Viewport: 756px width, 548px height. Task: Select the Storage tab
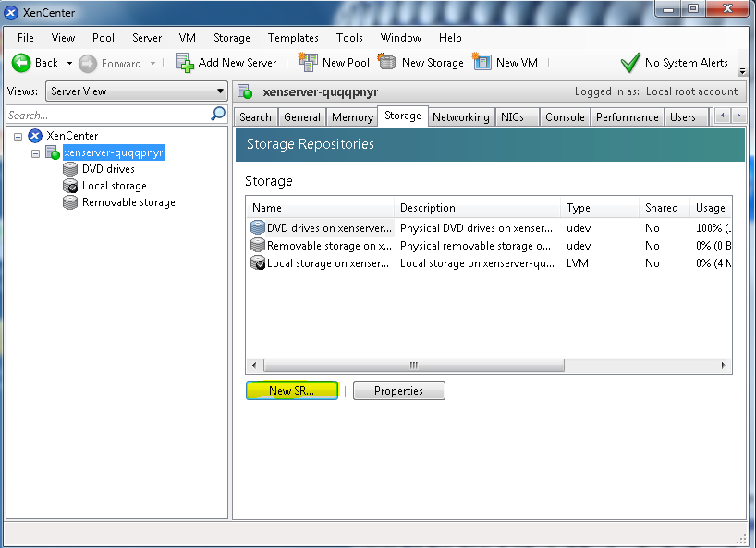403,116
